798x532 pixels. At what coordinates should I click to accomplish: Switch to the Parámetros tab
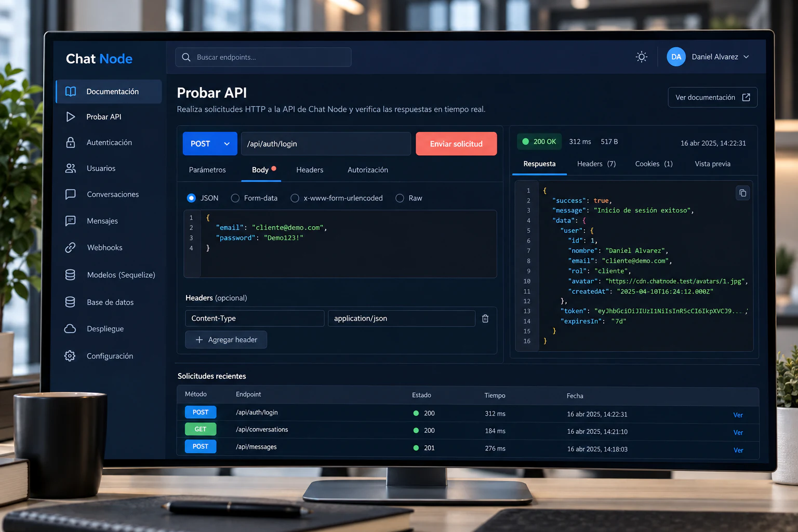pos(207,170)
